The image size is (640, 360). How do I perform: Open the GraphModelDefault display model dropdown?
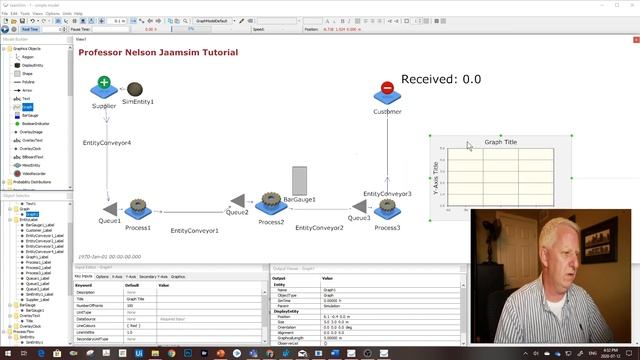coord(234,21)
